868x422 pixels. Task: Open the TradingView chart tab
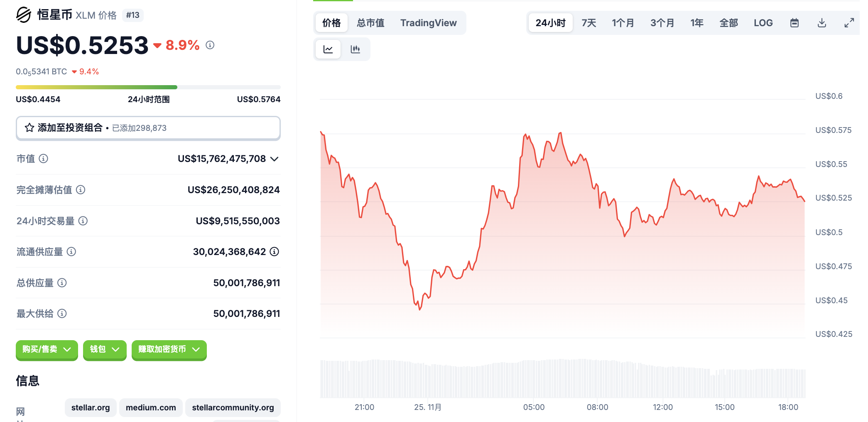428,23
